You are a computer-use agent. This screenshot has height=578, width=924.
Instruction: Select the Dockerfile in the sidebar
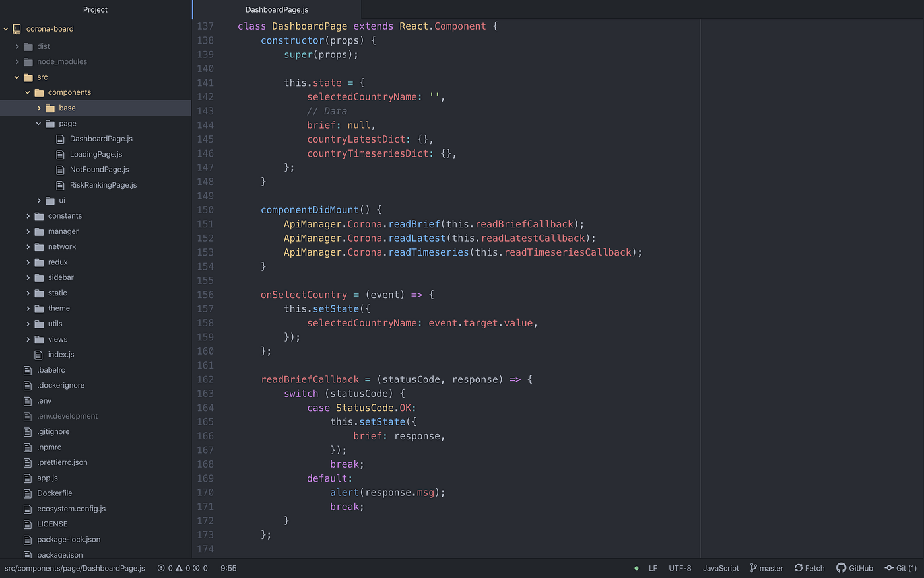pos(55,493)
